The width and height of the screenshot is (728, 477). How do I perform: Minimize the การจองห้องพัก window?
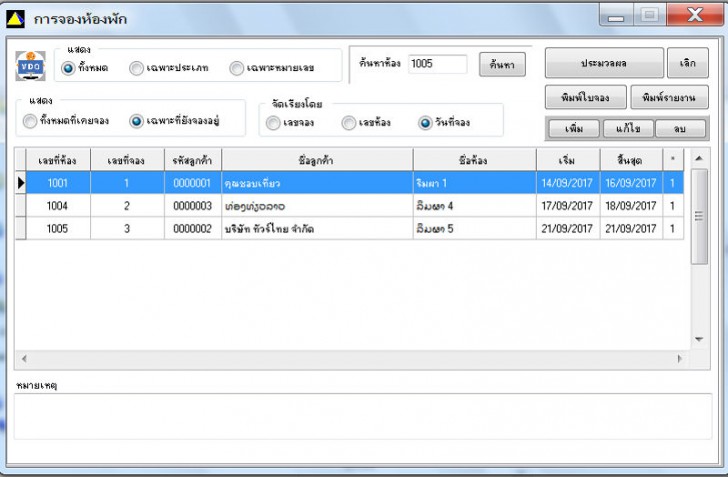616,15
